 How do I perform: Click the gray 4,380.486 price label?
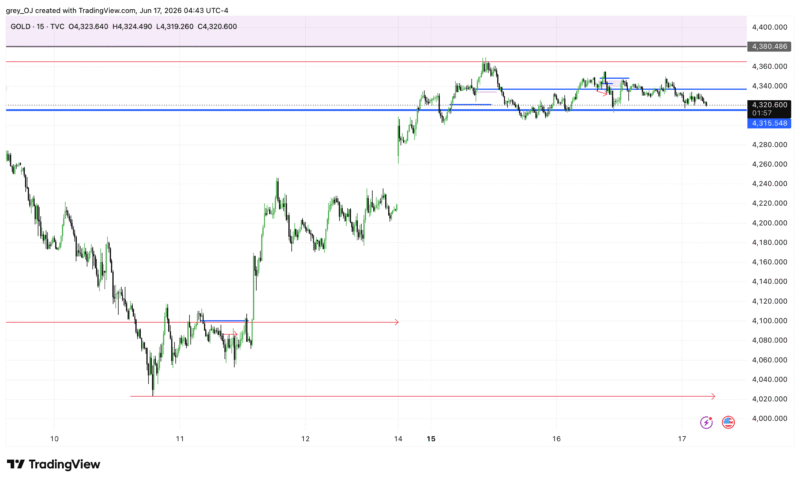pos(769,46)
